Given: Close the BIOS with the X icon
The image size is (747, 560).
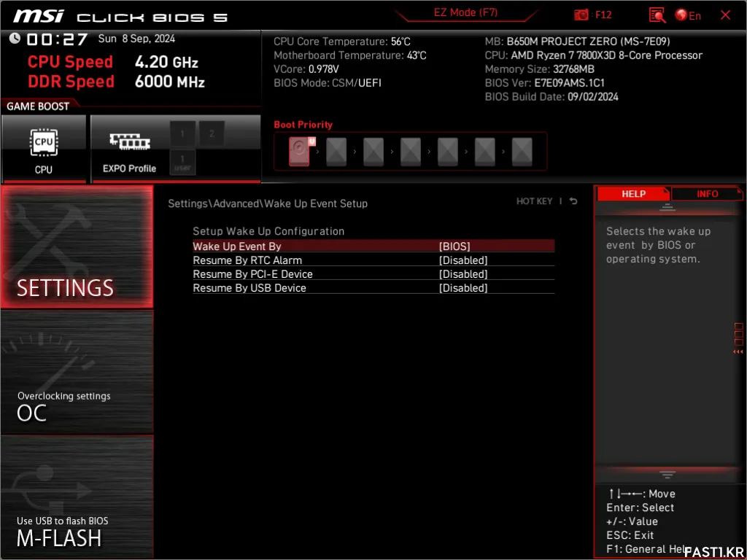Looking at the screenshot, I should (x=725, y=15).
